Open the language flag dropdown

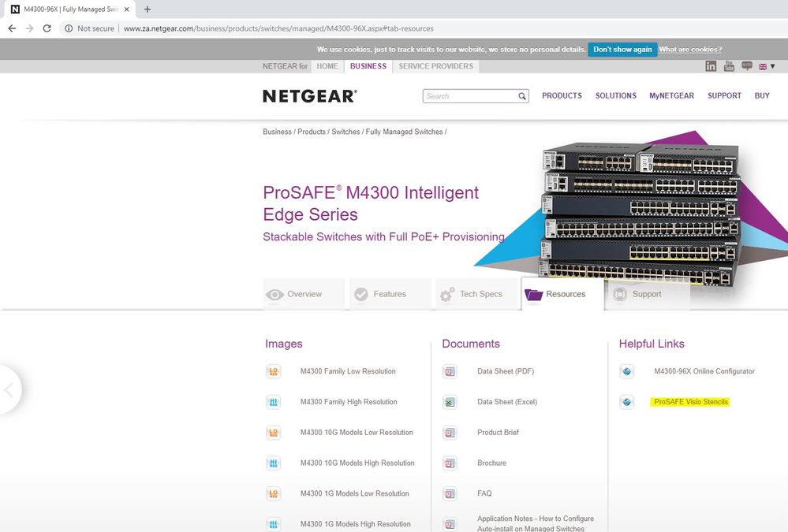click(767, 67)
